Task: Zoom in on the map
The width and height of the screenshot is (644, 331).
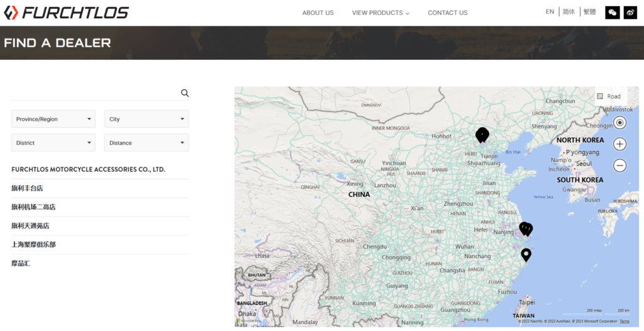Action: pyautogui.click(x=619, y=144)
